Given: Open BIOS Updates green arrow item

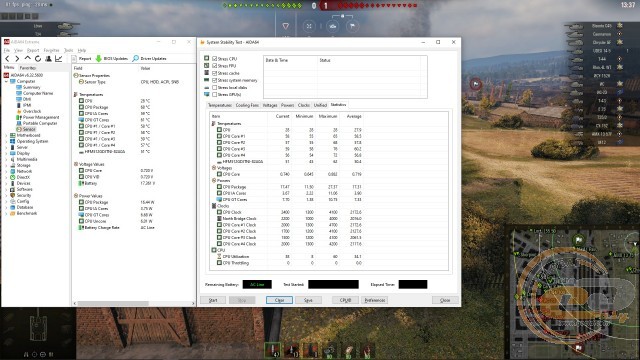Looking at the screenshot, I should (x=112, y=59).
